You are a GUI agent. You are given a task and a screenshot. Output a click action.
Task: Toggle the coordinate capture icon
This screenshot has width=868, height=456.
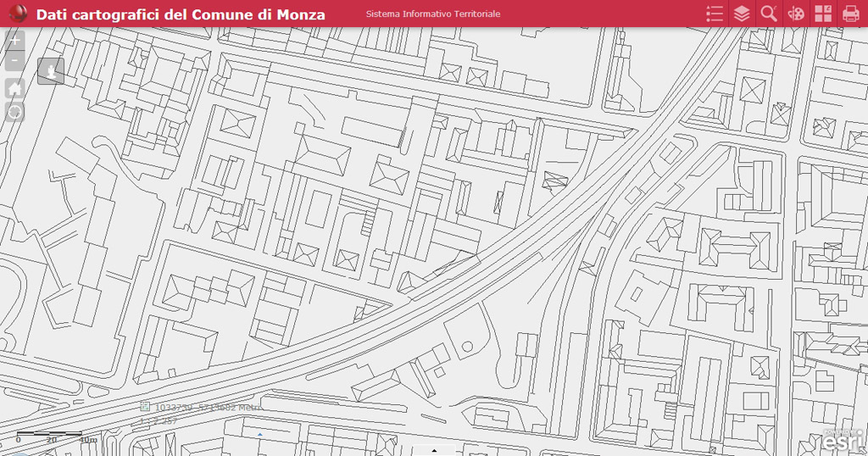[145, 407]
